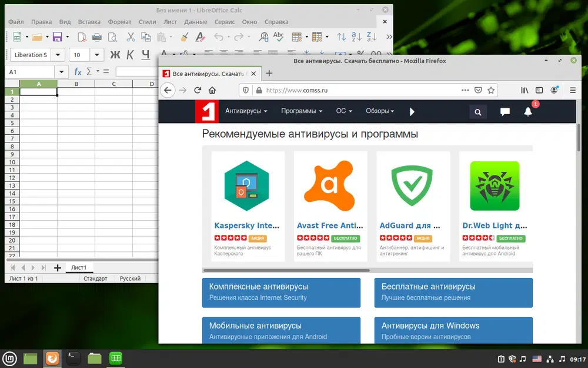
Task: Open the Avast Free Anti... product link
Action: click(330, 226)
